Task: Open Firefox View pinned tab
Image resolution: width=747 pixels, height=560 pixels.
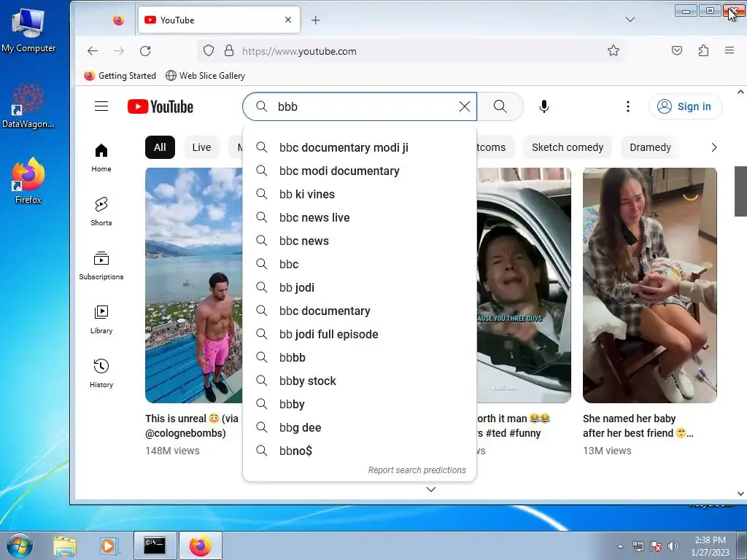Action: point(119,20)
